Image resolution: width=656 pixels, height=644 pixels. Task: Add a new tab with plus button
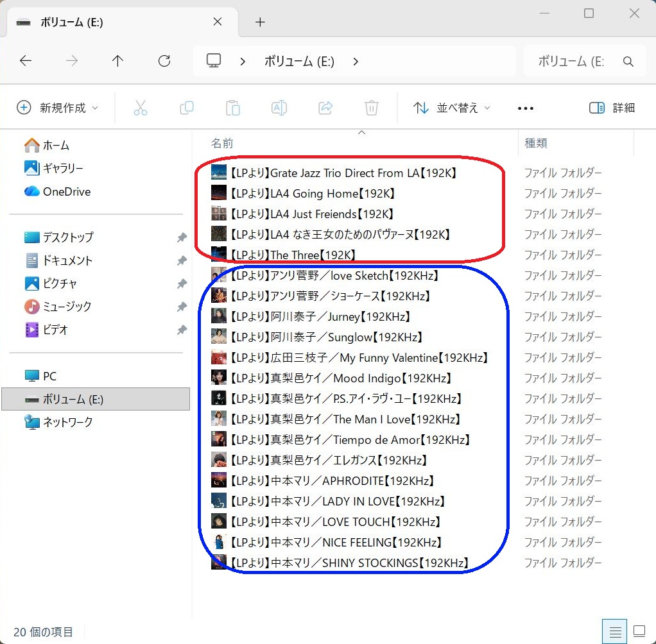[x=260, y=22]
